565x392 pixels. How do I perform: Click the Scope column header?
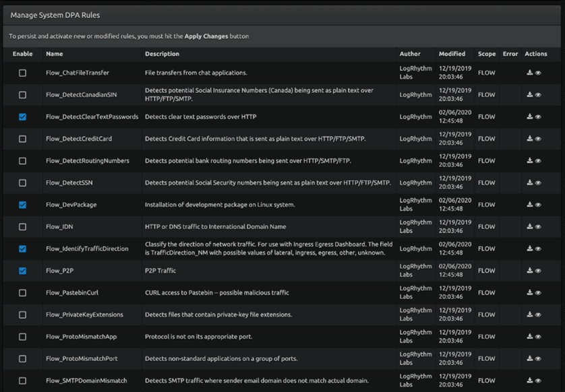pyautogui.click(x=486, y=54)
